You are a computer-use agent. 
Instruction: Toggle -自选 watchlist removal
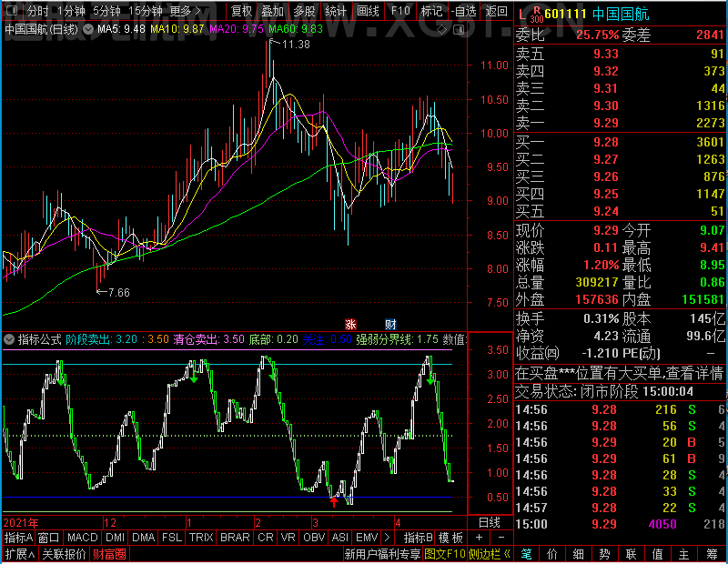coord(464,11)
